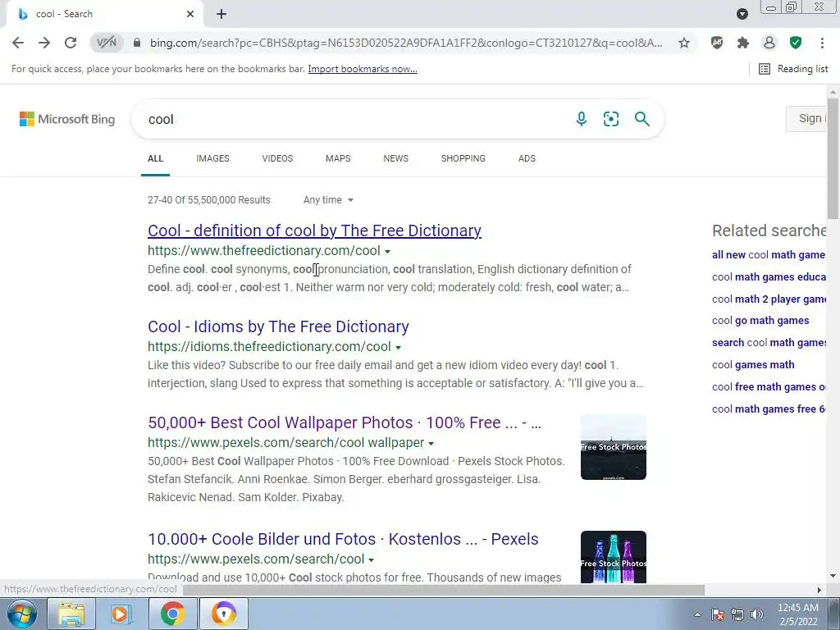
Task: Open media player from taskbar
Action: tap(121, 614)
